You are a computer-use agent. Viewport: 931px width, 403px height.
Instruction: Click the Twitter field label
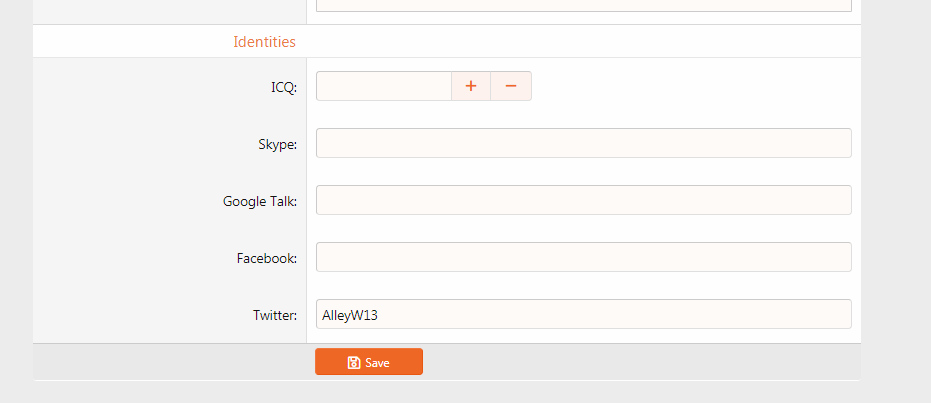pyautogui.click(x=274, y=315)
